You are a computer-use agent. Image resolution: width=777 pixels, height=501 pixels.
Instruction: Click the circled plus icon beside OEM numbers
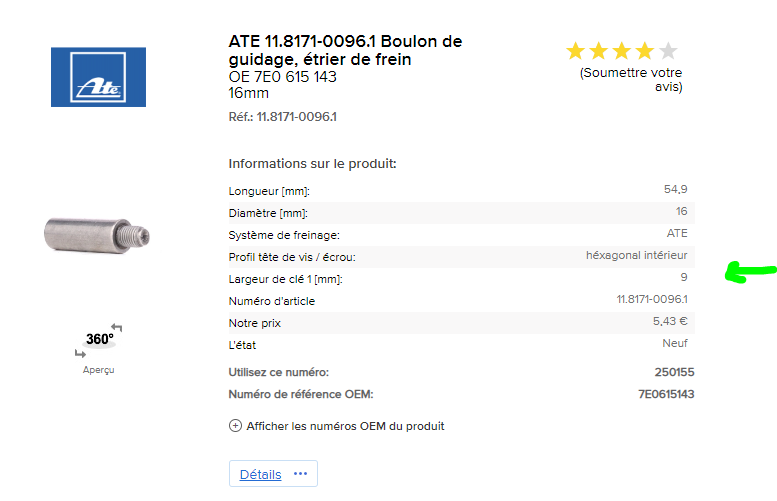(x=236, y=425)
